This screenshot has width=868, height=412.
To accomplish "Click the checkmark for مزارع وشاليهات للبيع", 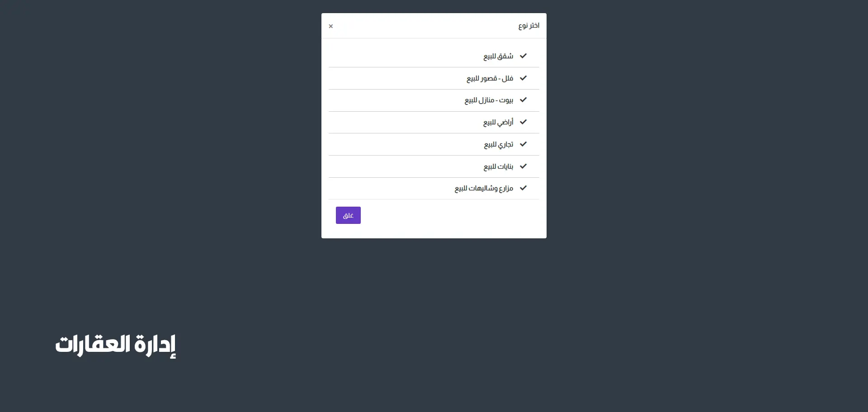I will 523,188.
